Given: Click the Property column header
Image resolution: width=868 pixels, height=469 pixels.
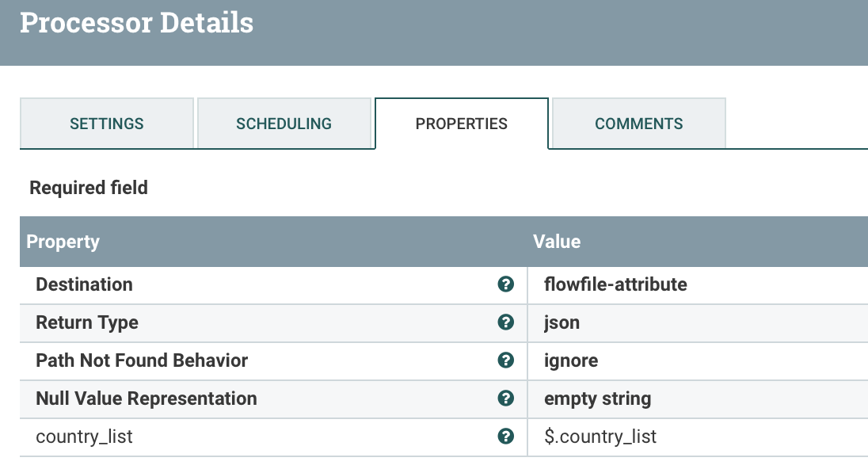Looking at the screenshot, I should [63, 242].
